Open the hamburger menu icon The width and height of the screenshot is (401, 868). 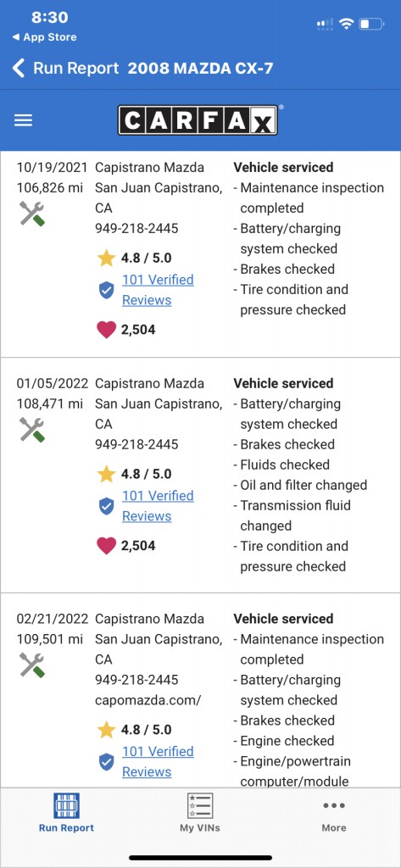(23, 120)
